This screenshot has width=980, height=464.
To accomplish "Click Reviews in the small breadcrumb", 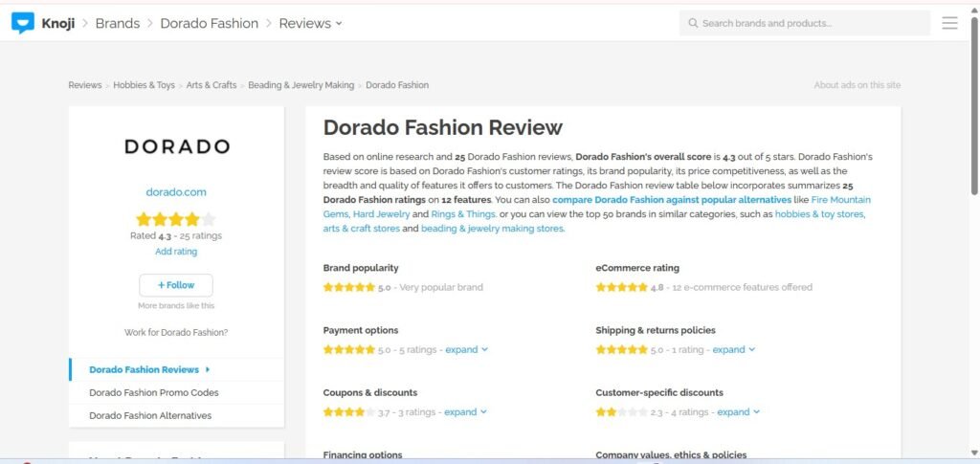I will point(85,85).
